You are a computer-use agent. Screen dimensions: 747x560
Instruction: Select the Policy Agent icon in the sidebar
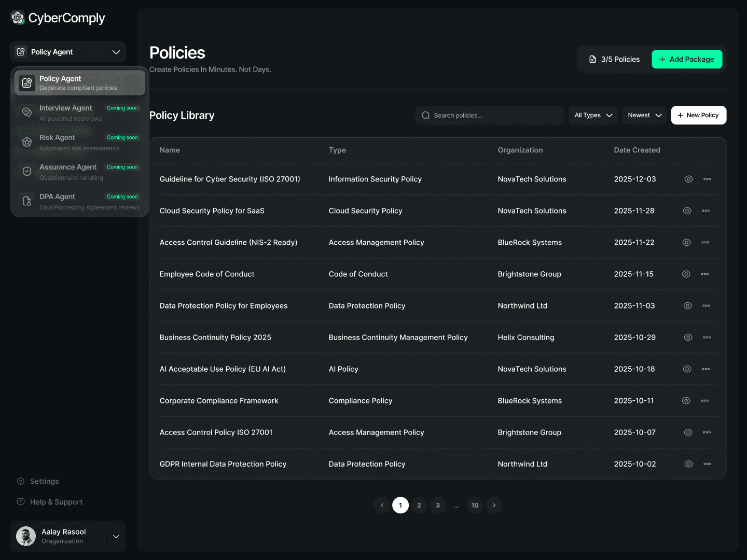[x=27, y=82]
